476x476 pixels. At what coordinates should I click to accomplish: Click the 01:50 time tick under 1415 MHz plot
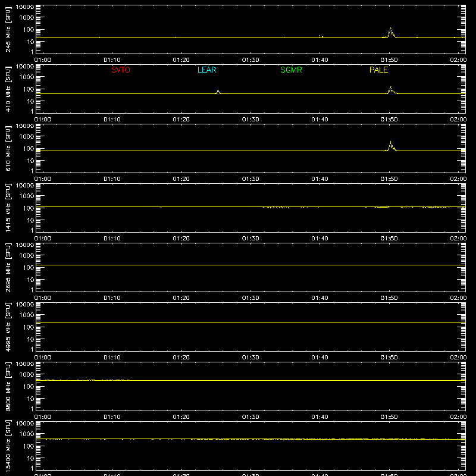(389, 239)
